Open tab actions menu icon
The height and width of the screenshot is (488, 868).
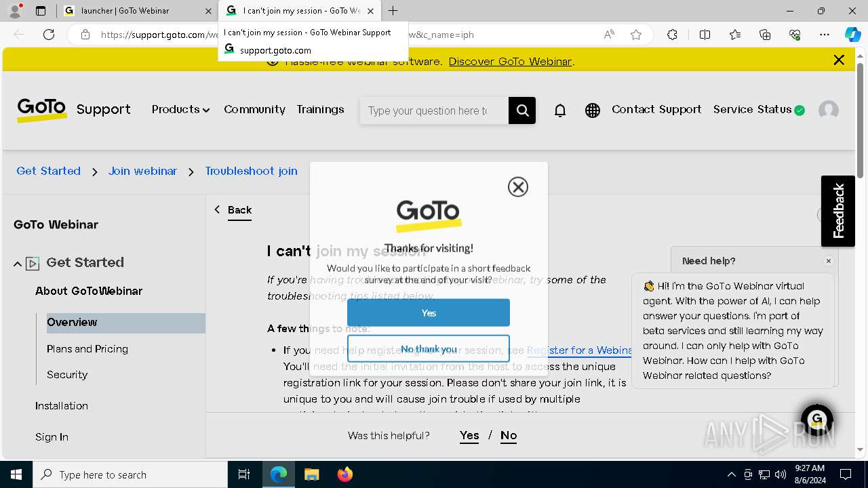(x=41, y=11)
